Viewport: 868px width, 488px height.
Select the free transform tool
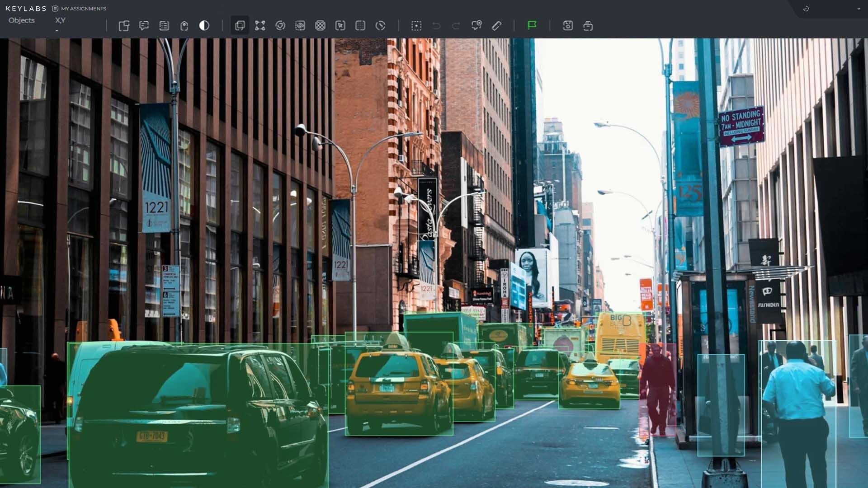point(260,26)
